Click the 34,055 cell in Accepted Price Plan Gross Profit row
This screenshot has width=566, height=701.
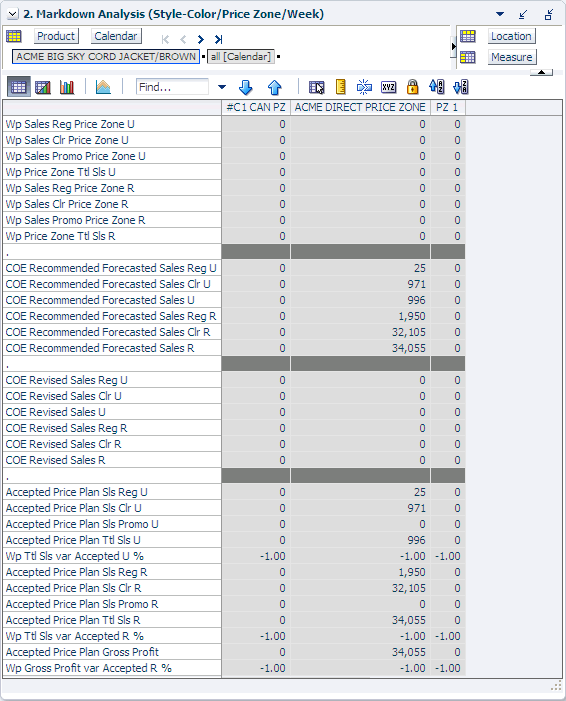tap(360, 652)
